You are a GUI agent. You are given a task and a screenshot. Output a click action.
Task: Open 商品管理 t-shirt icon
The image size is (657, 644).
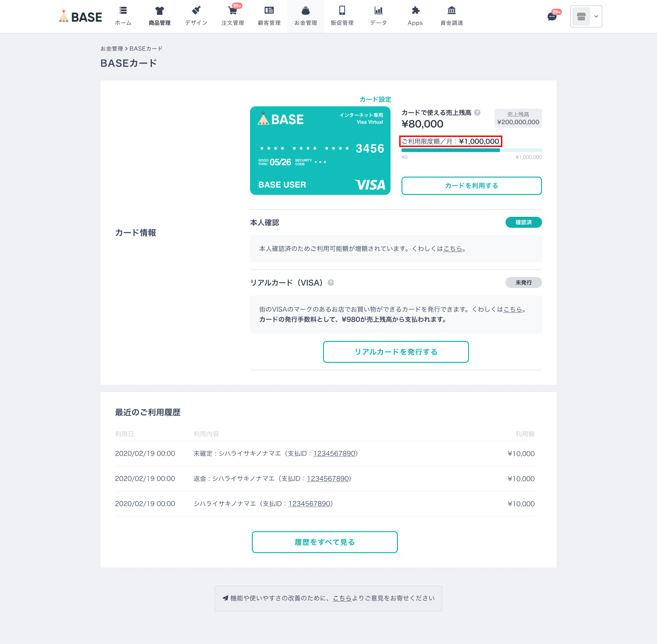coord(159,10)
